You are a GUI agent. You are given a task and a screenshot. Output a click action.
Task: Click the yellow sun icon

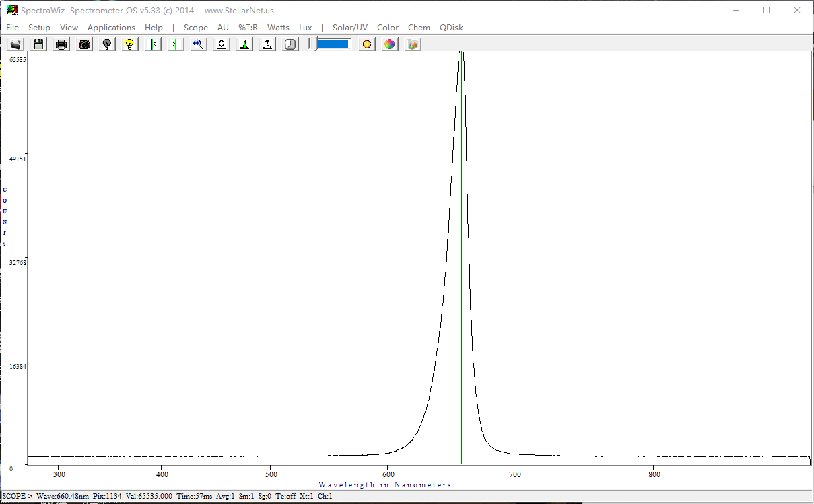coord(366,44)
